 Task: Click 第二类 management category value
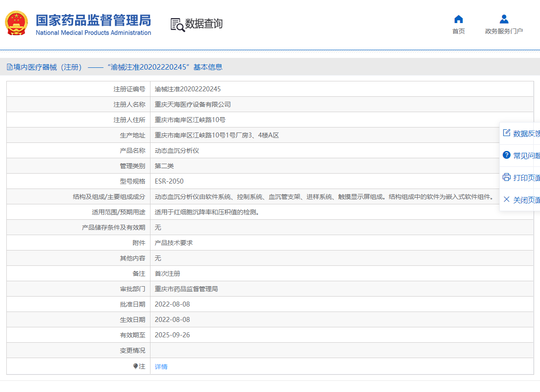[x=164, y=165]
